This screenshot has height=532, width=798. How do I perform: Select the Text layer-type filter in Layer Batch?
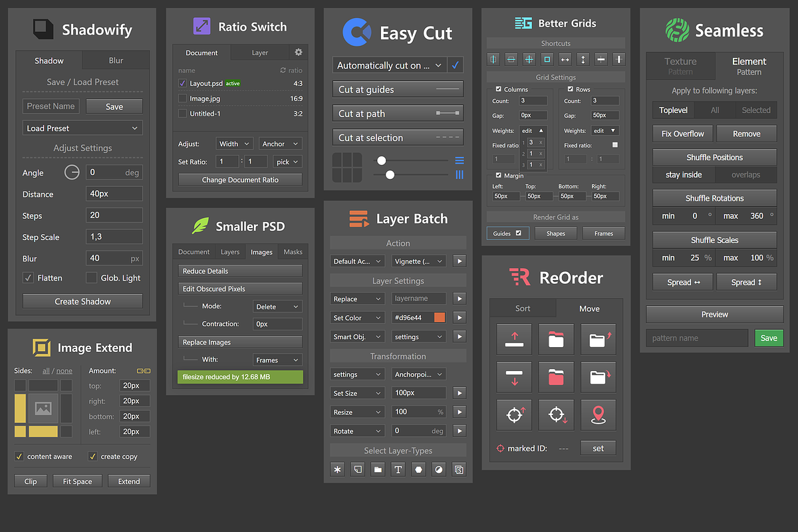click(398, 469)
